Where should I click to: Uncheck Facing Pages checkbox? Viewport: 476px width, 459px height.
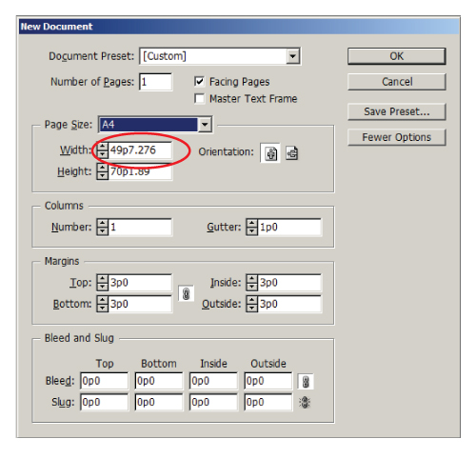tap(199, 82)
